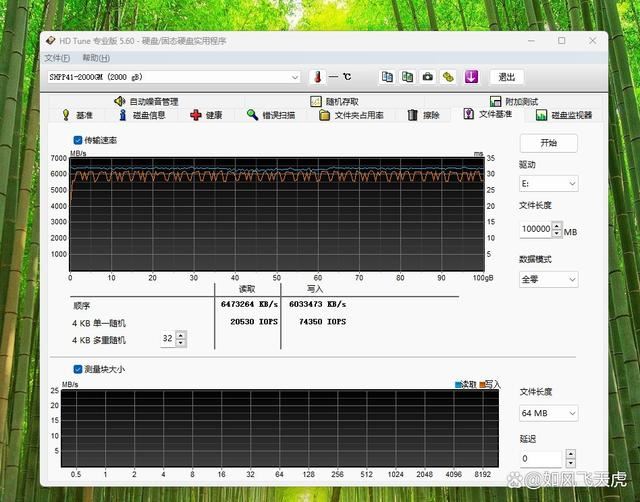The width and height of the screenshot is (640, 502).
Task: Click the queue depth field showing 32
Action: point(168,338)
